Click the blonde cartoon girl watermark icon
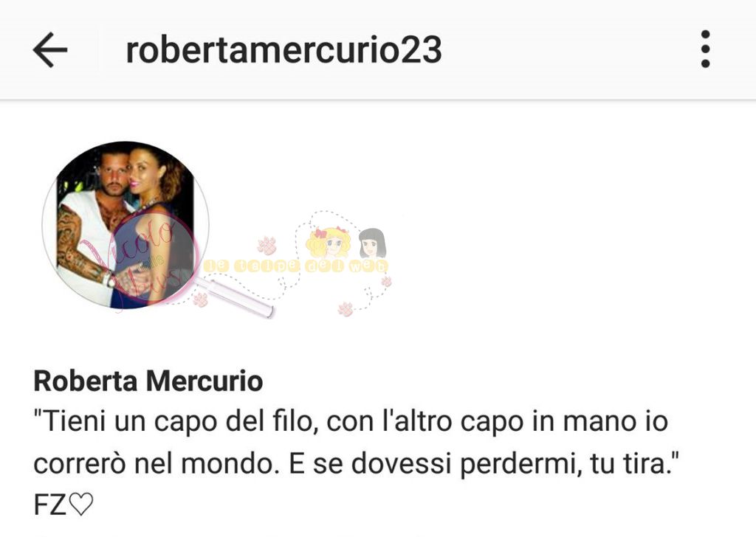Viewport: 756px width, 537px height. 327,242
